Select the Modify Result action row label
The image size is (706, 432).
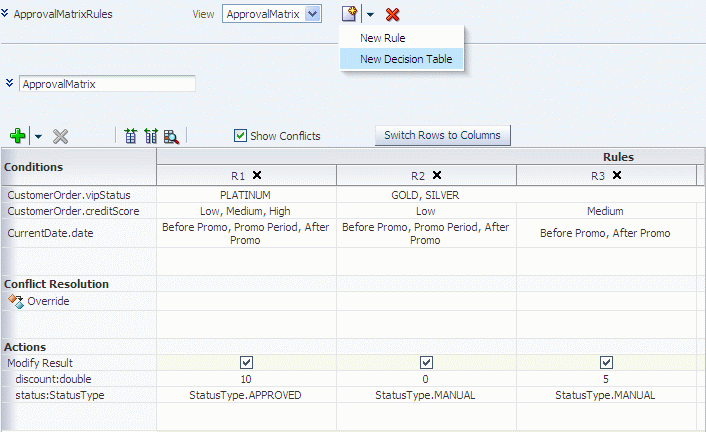(x=40, y=363)
